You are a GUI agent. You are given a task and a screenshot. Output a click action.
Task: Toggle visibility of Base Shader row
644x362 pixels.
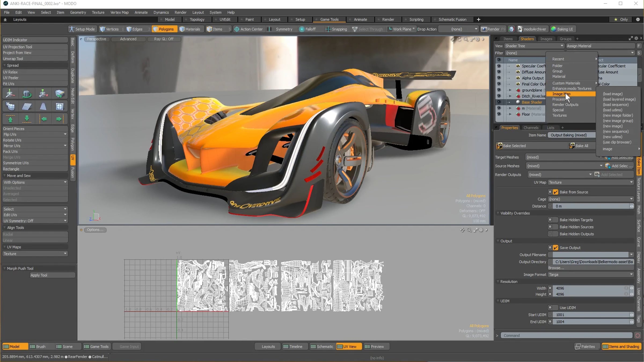pos(499,102)
